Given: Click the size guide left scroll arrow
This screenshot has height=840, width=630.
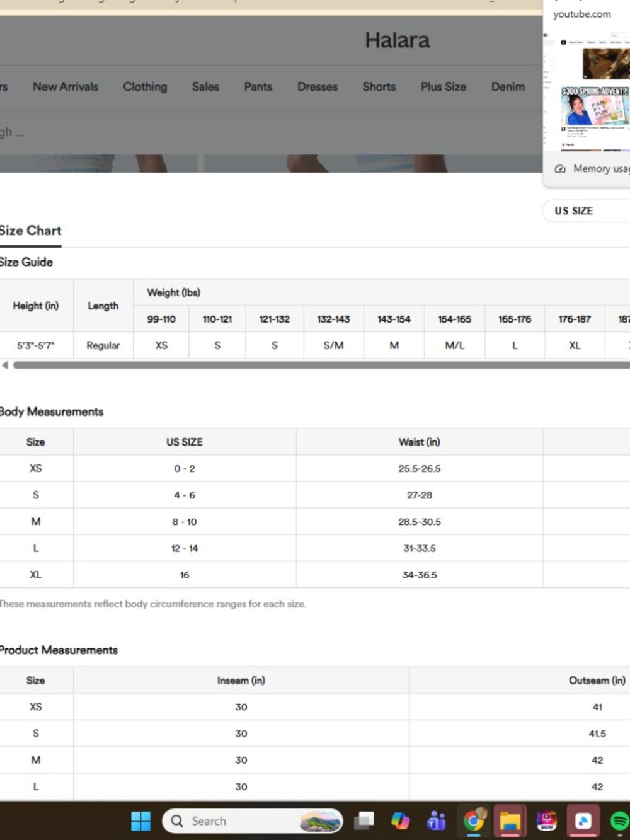Looking at the screenshot, I should [x=5, y=365].
